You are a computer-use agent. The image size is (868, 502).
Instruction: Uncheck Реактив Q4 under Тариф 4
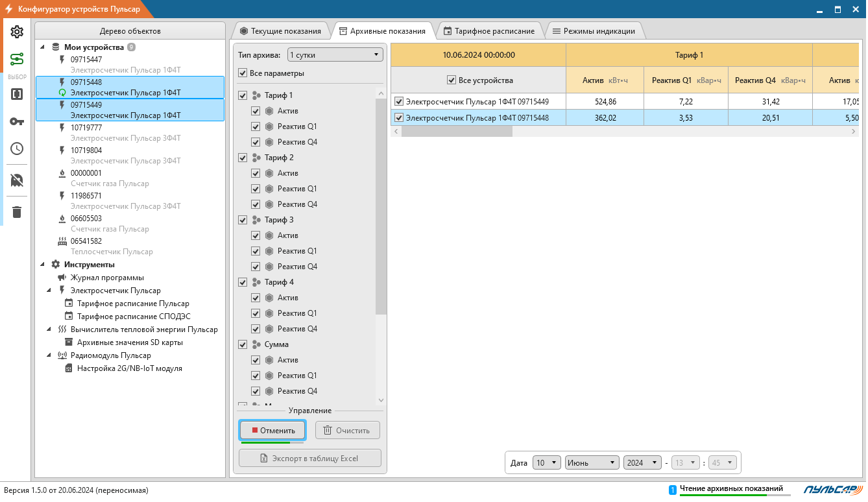256,329
